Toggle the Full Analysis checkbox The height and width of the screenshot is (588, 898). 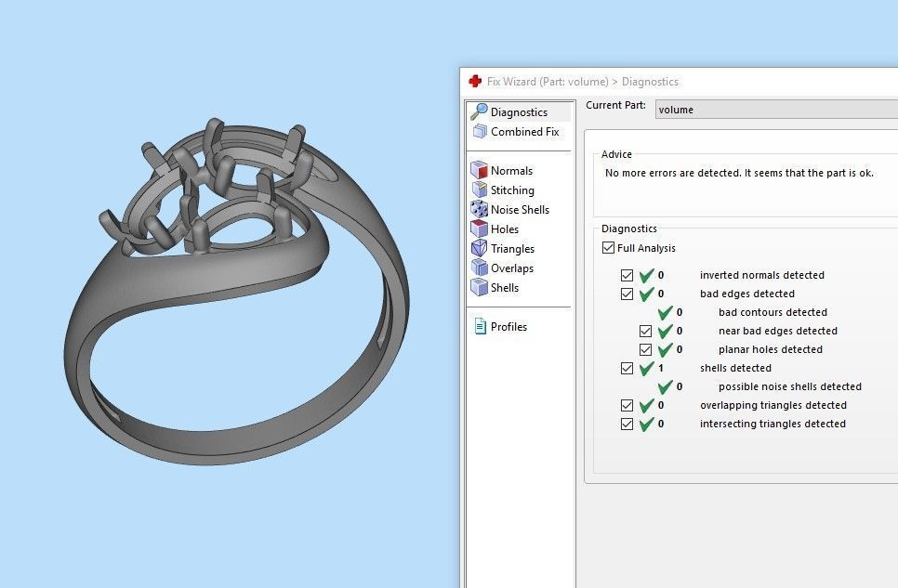pyautogui.click(x=608, y=248)
